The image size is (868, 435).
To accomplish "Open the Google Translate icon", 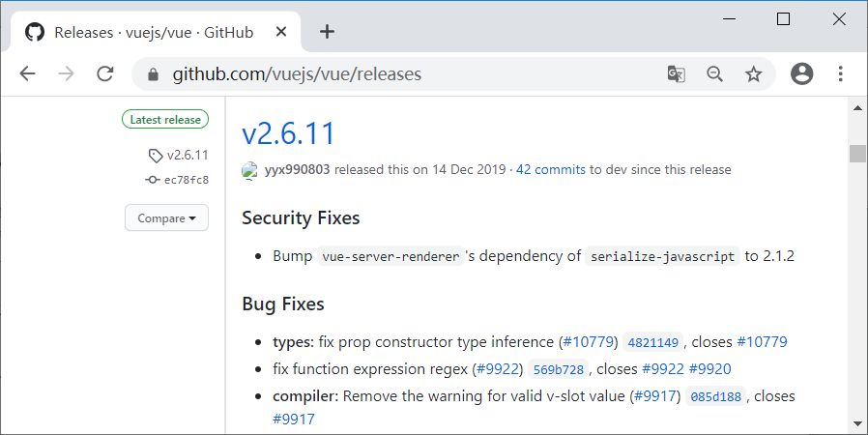I will (676, 73).
